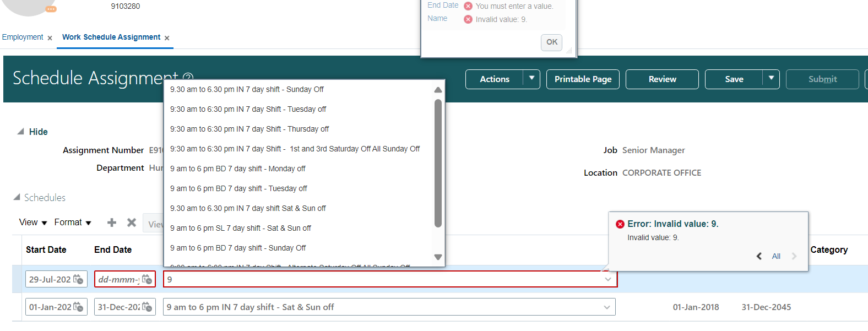Viewport: 868px width, 331px height.
Task: Click the Save button
Action: point(734,79)
